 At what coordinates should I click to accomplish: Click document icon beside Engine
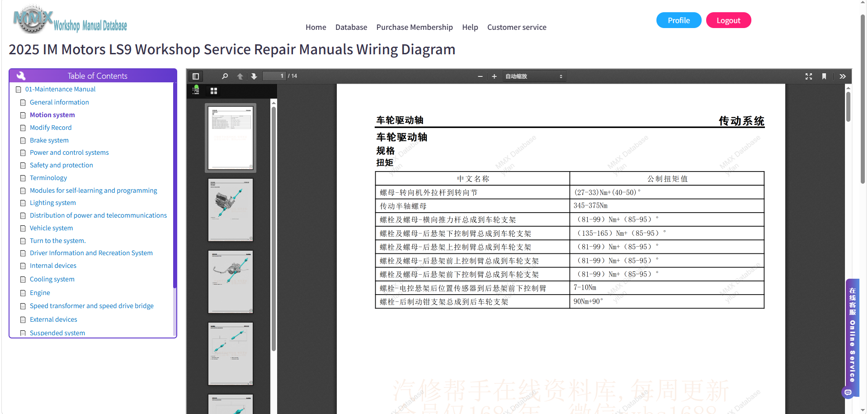(x=23, y=293)
